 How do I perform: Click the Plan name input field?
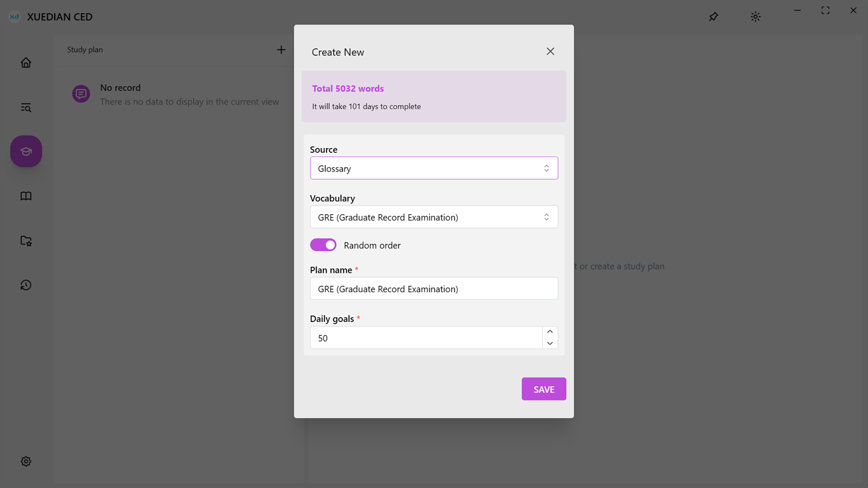[x=434, y=288]
